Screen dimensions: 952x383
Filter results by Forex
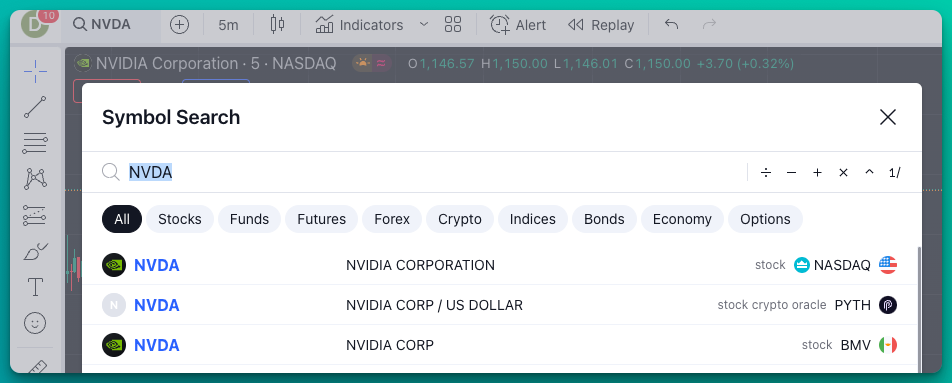click(x=392, y=219)
